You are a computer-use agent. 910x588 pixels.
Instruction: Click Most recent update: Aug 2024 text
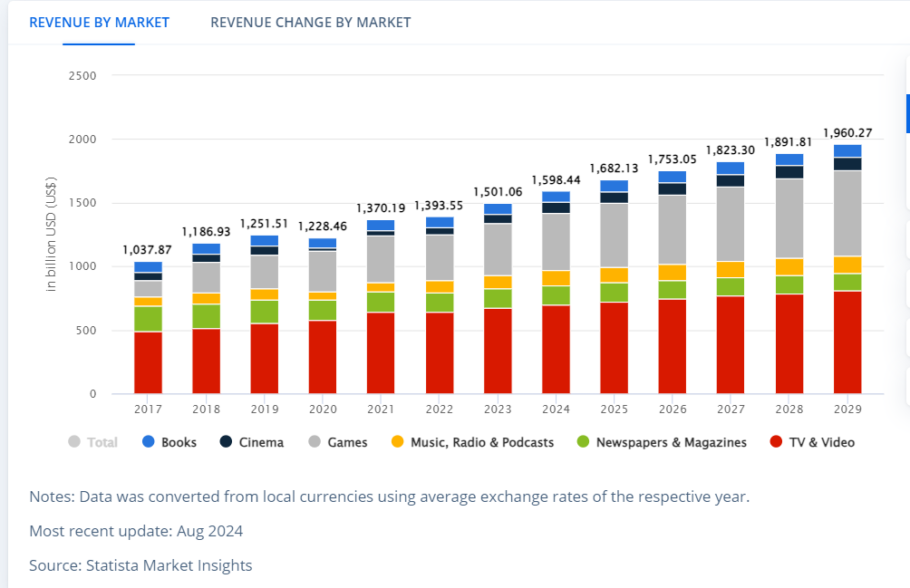pos(136,531)
